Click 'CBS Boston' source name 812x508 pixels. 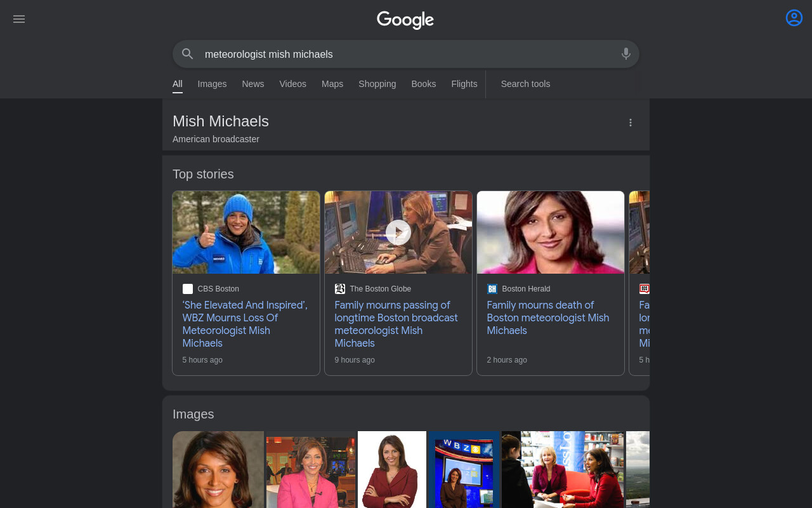tap(218, 289)
